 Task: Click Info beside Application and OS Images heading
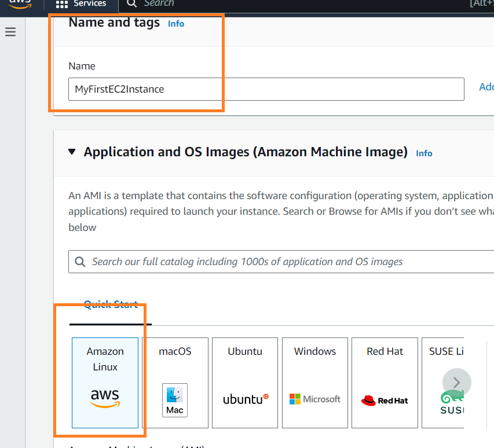pos(423,153)
